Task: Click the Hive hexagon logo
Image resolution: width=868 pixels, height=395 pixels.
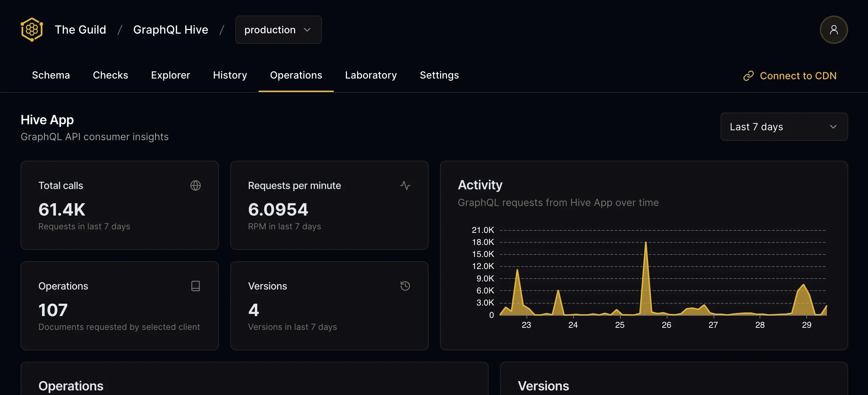Action: (32, 30)
